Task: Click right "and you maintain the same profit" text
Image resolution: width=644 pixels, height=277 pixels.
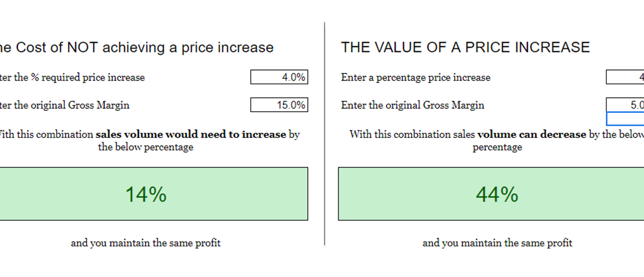Action: pyautogui.click(x=497, y=243)
